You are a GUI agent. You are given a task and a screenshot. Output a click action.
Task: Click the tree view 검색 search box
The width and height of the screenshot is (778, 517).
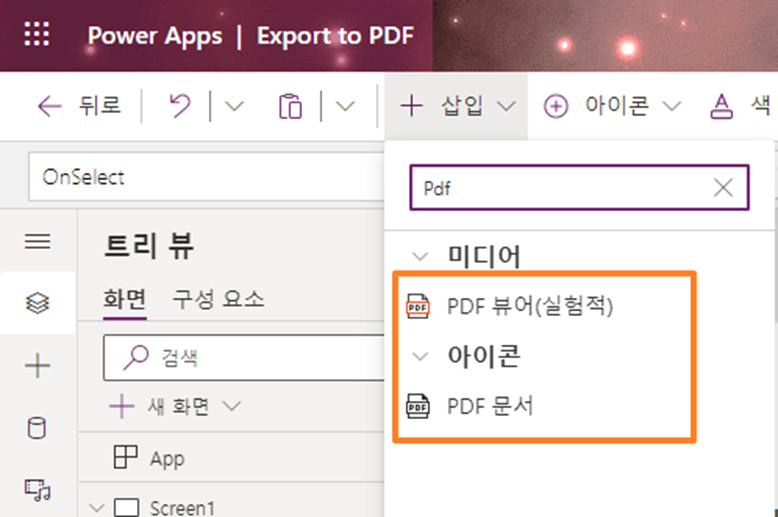coord(243,358)
